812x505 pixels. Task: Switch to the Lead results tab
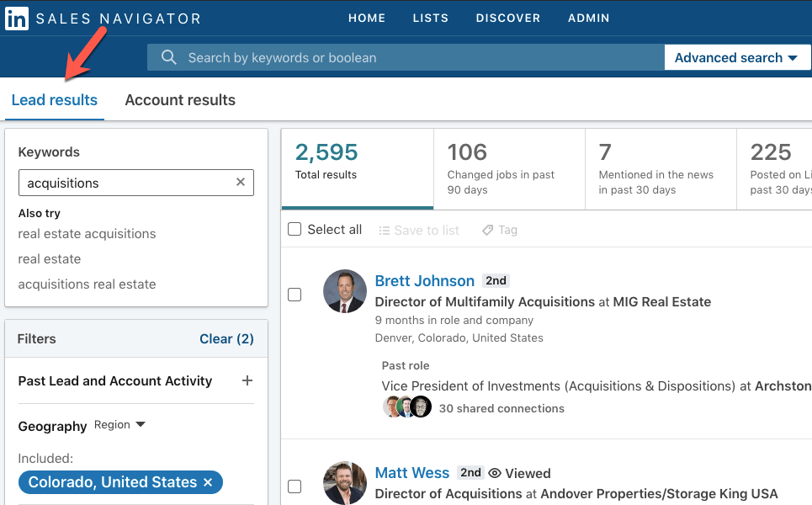55,100
